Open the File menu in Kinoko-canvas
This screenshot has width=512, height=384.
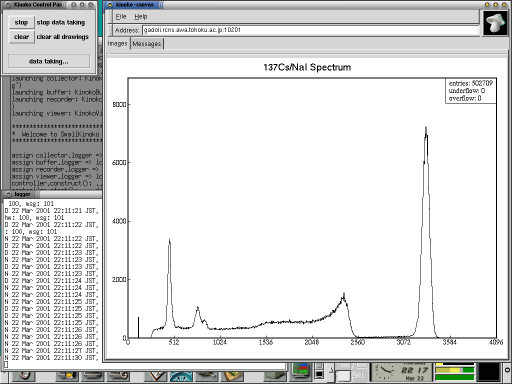click(x=121, y=17)
